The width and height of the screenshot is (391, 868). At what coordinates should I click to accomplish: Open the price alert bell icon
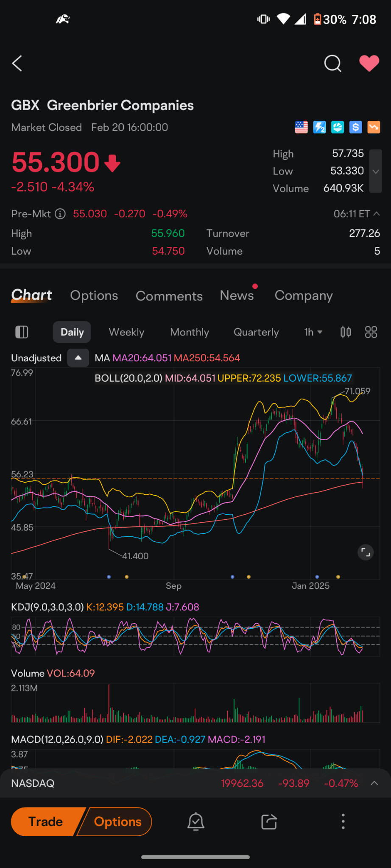[196, 821]
